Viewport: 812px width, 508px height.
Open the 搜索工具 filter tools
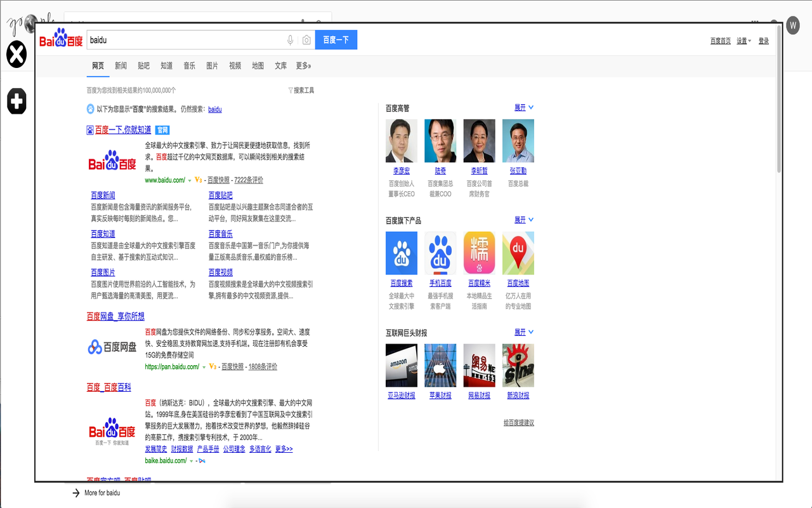301,91
